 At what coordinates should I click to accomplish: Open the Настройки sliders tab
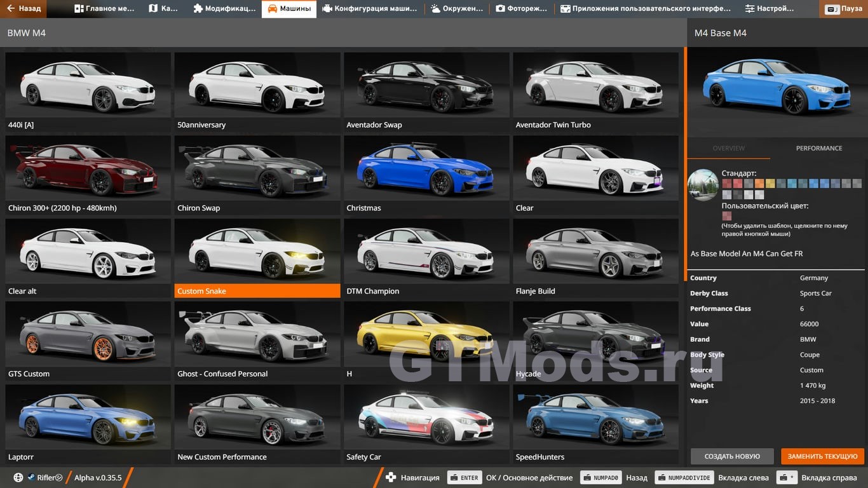pyautogui.click(x=770, y=9)
